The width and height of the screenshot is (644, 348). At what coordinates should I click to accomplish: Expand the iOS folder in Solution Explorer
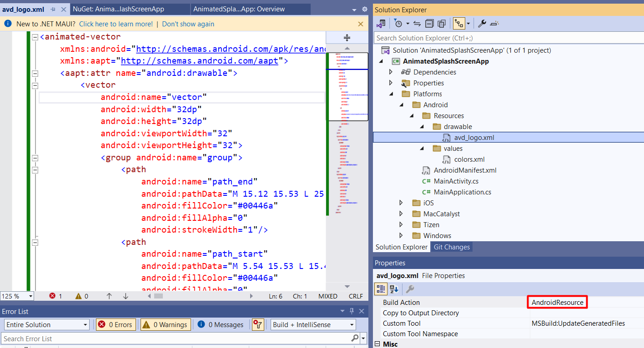click(x=401, y=203)
